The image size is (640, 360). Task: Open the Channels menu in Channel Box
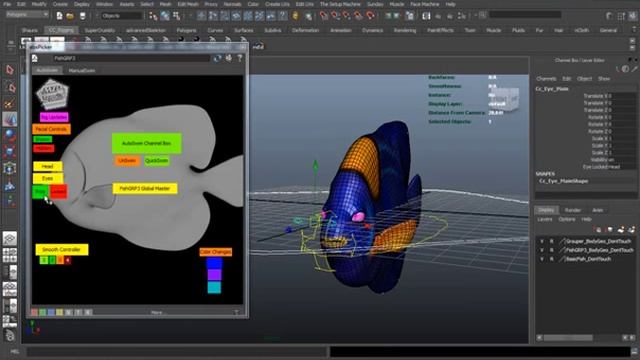546,78
